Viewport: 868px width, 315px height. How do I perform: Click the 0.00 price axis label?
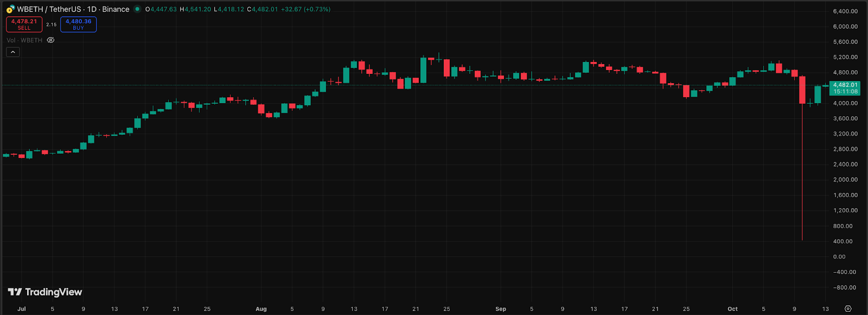(839, 256)
